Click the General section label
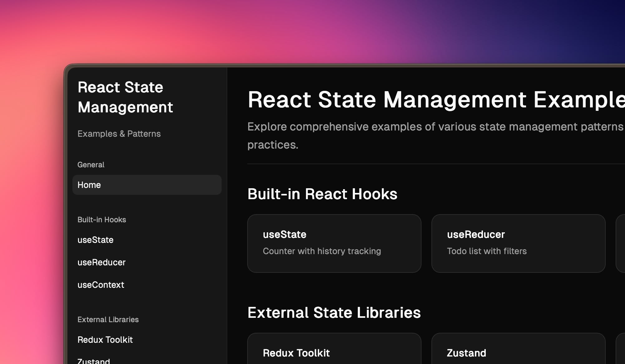Viewport: 625px width, 364px height. click(x=91, y=165)
